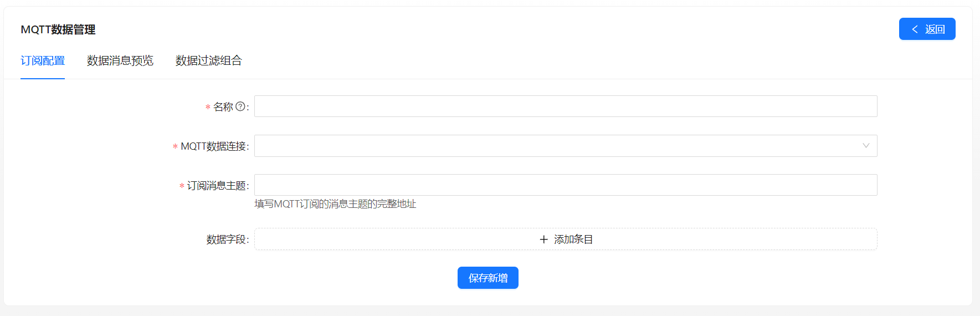Go to the 数据过滤组合 tab
Screen dimensions: 980x316
[x=209, y=60]
